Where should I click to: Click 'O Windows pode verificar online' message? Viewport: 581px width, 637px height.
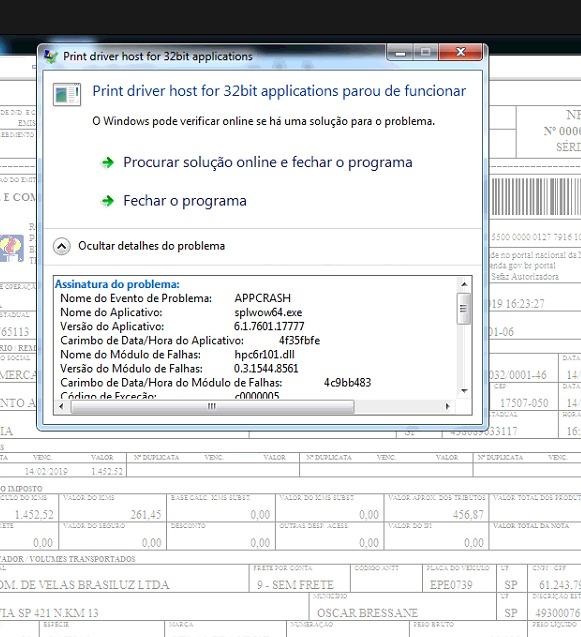[x=264, y=121]
